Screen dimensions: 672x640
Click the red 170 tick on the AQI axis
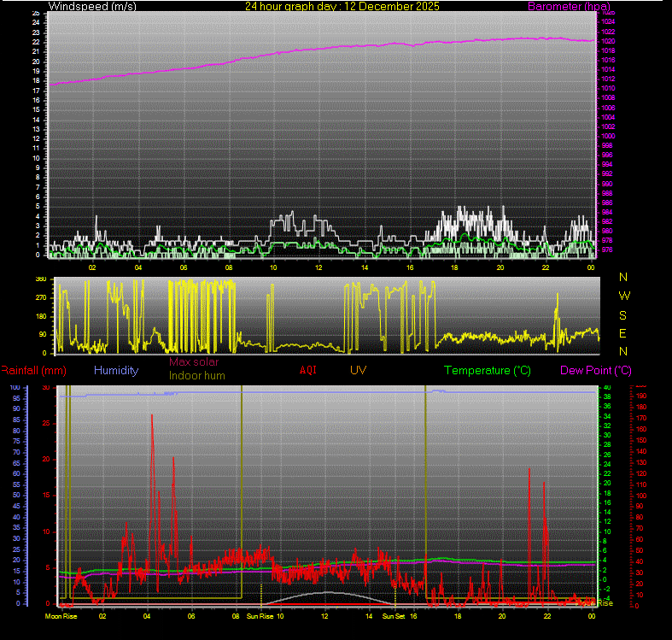[x=641, y=418]
